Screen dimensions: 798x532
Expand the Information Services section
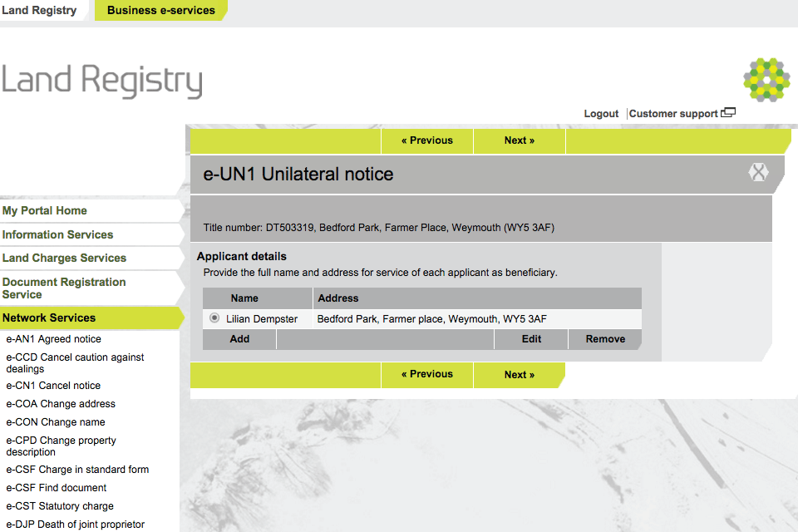pos(58,234)
